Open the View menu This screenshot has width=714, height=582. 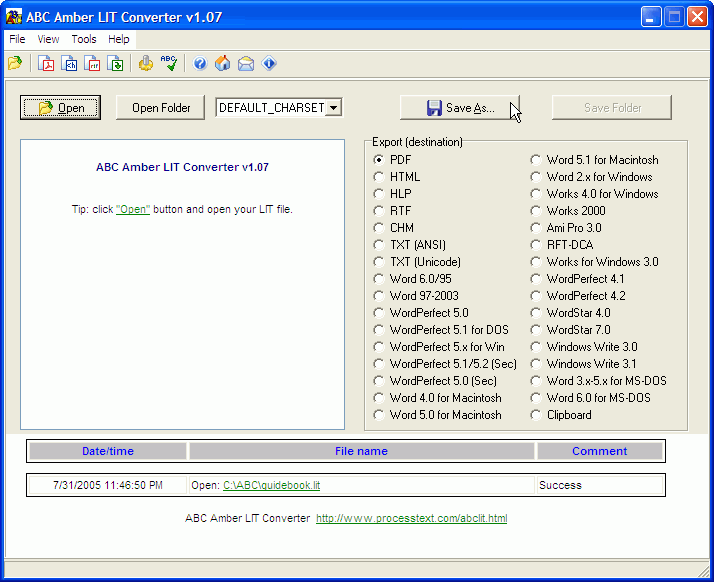[48, 39]
